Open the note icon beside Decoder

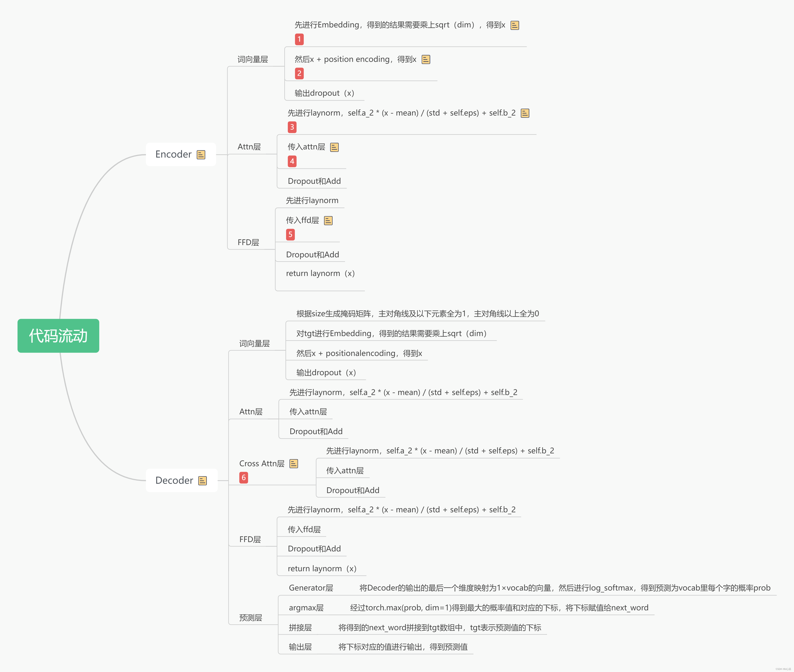tap(202, 481)
